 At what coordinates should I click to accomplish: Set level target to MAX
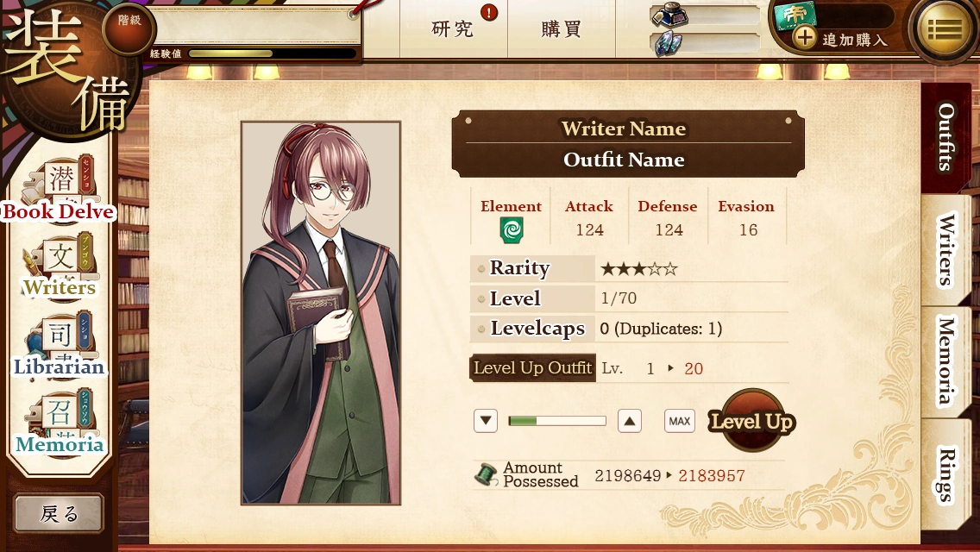(680, 421)
